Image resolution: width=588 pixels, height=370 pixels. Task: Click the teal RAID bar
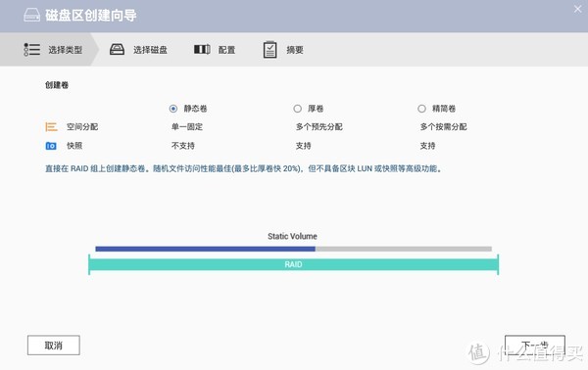tap(293, 264)
